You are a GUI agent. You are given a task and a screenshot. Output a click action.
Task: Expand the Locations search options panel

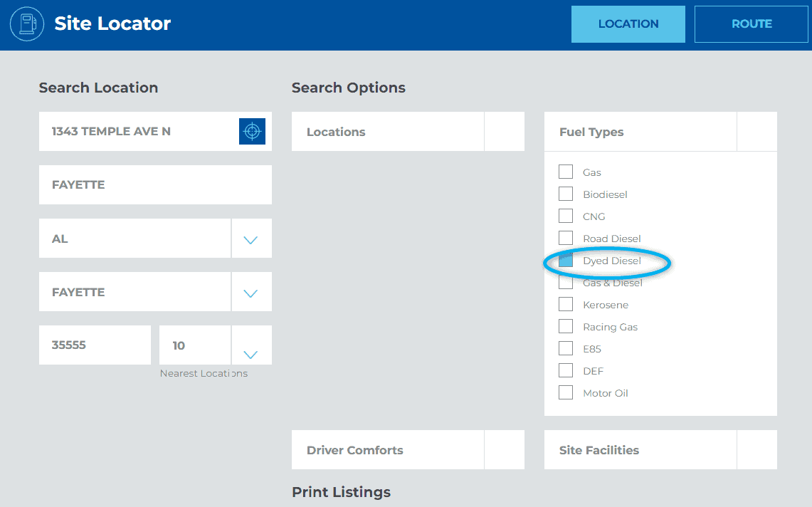click(x=504, y=132)
